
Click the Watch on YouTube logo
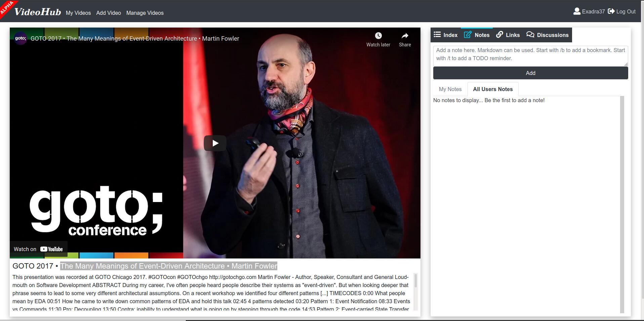(51, 249)
